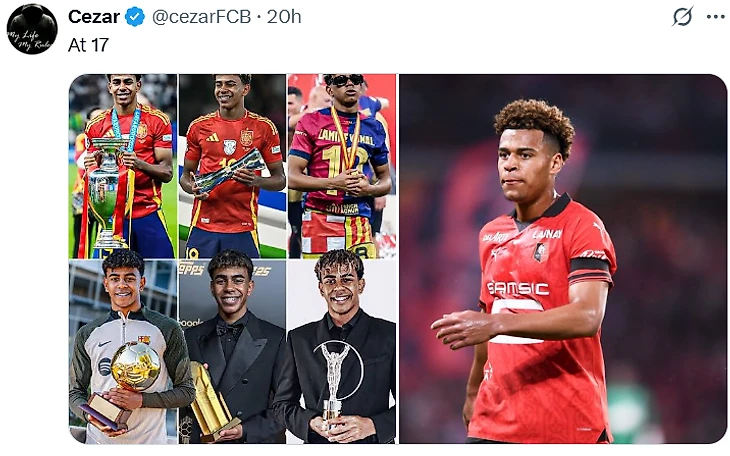
Task: Click the golden ball trophy itself
Action: (135, 365)
